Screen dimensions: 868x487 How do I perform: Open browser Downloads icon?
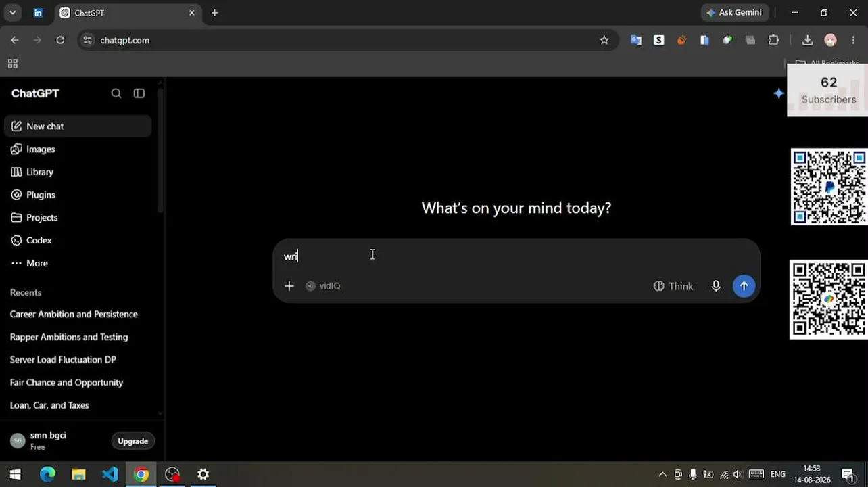pos(807,40)
